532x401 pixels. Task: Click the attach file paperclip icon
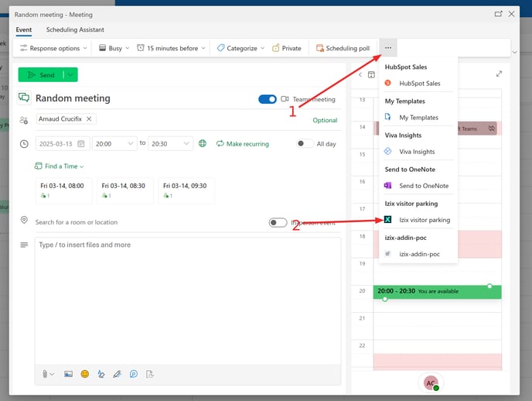coord(46,374)
